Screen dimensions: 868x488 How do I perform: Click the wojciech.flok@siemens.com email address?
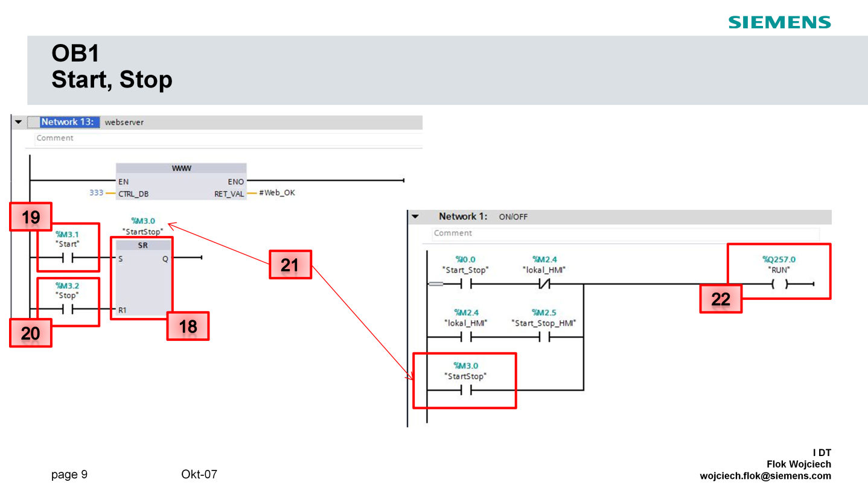[x=765, y=476]
